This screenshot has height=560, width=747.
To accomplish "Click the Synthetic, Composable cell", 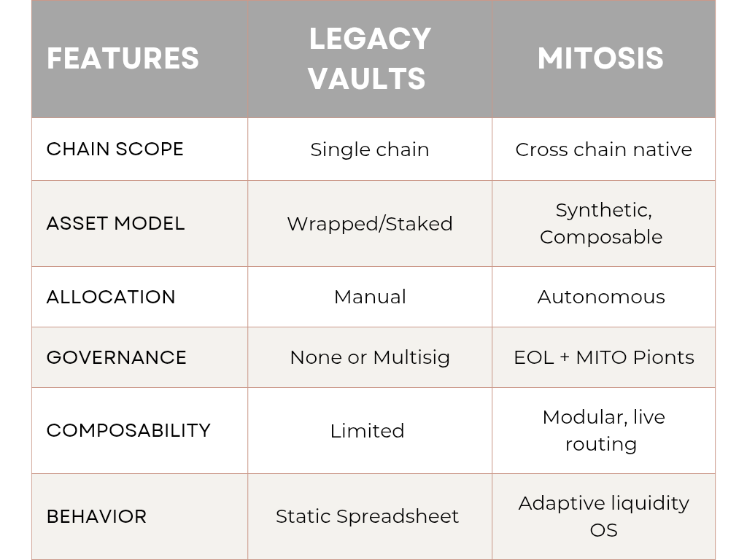I will [603, 223].
